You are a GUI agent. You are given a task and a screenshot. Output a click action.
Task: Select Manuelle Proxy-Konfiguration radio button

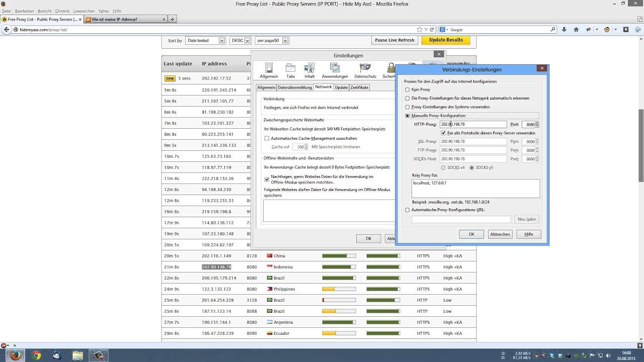coord(408,116)
